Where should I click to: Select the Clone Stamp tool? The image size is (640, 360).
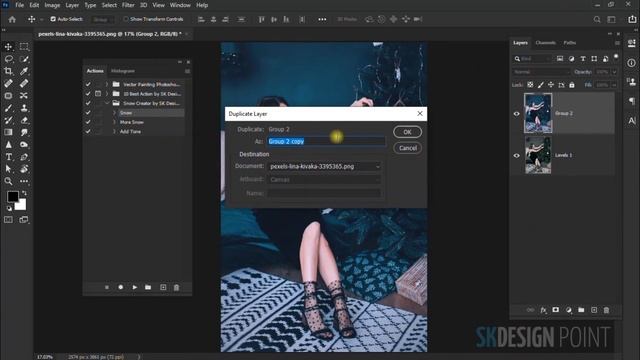coord(24,108)
